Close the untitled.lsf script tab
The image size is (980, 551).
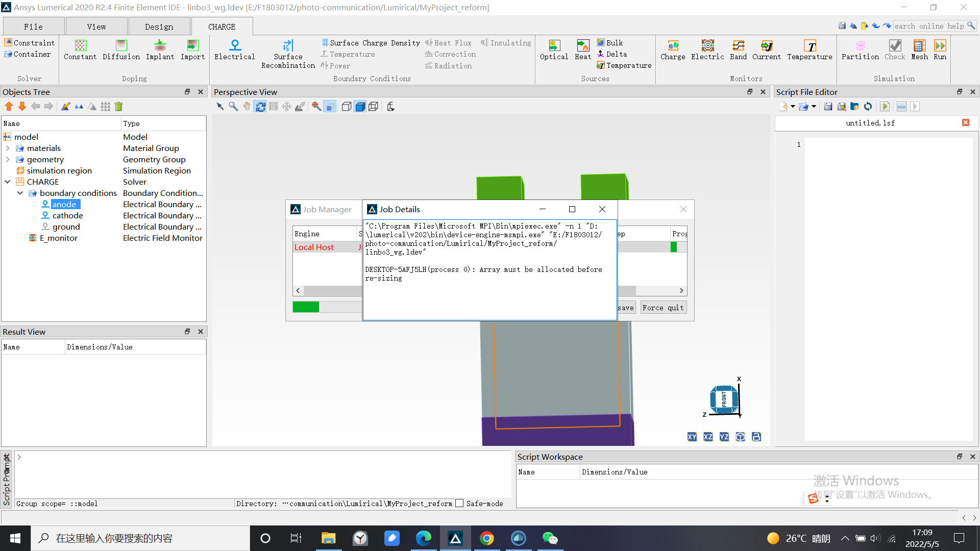(966, 122)
